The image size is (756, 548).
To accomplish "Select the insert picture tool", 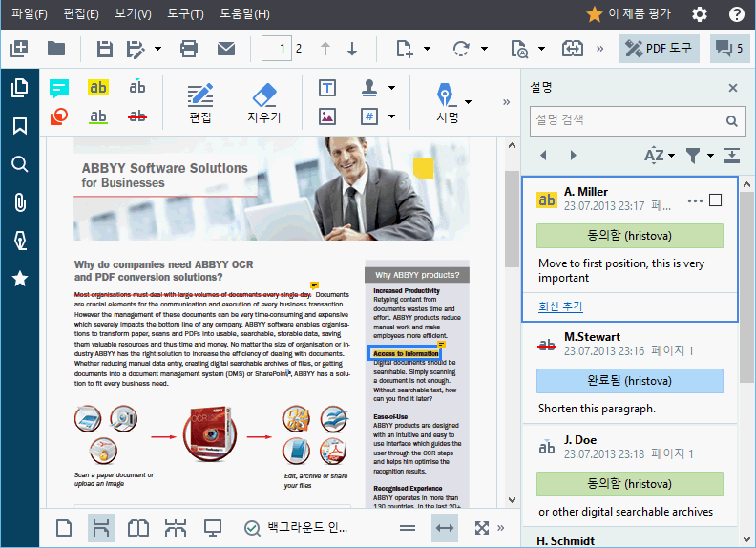I will point(327,116).
